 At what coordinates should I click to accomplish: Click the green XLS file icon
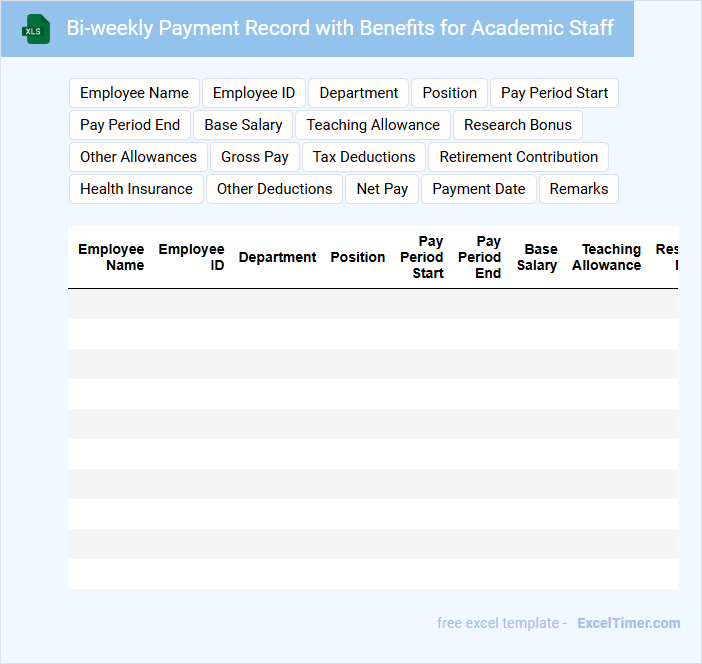pyautogui.click(x=36, y=29)
